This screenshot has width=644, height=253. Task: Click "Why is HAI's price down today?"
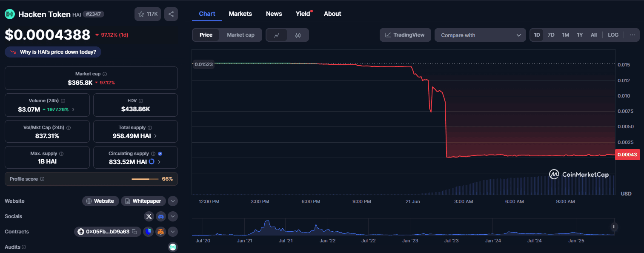point(53,52)
